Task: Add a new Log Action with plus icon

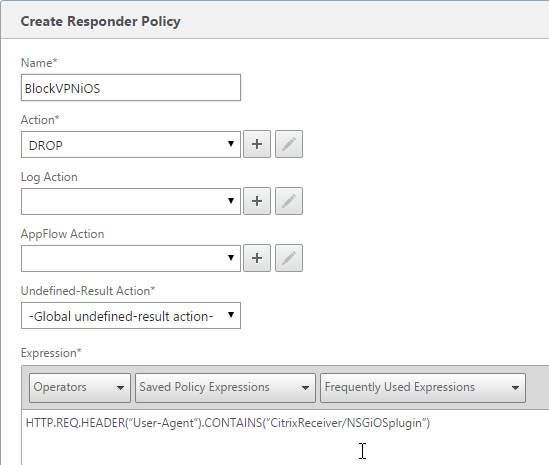Action: click(x=257, y=201)
